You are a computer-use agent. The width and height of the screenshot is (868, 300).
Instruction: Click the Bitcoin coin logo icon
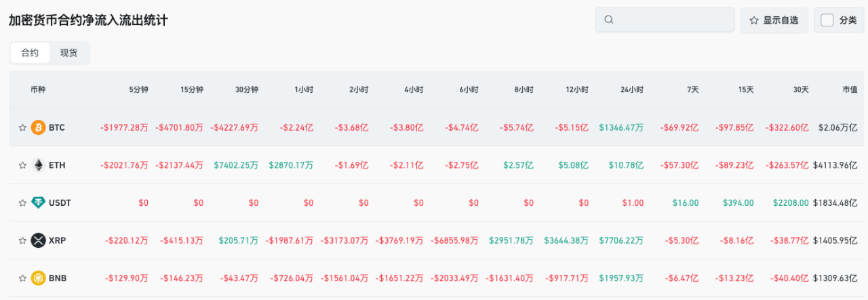(38, 127)
